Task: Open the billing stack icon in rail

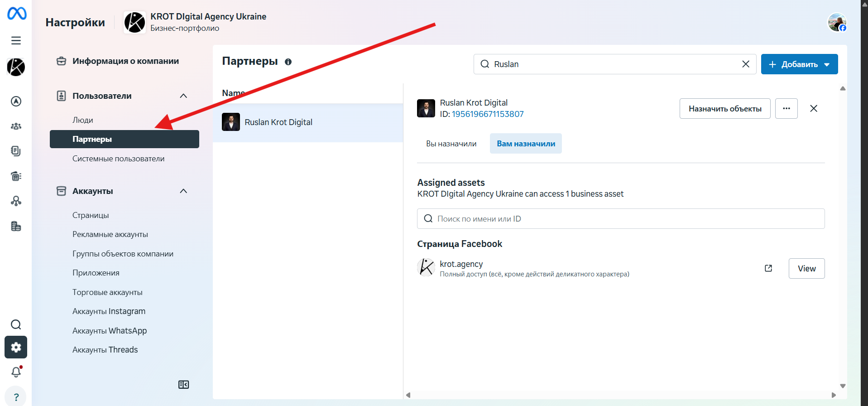Action: coord(16,226)
